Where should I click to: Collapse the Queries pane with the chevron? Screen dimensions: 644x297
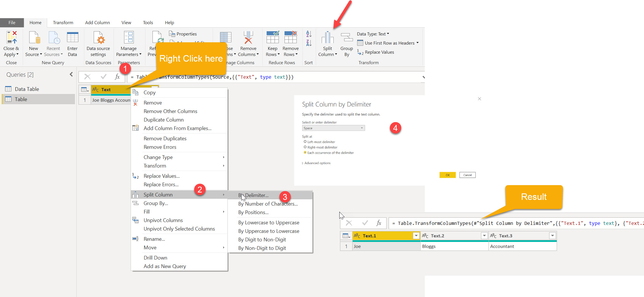(x=71, y=74)
